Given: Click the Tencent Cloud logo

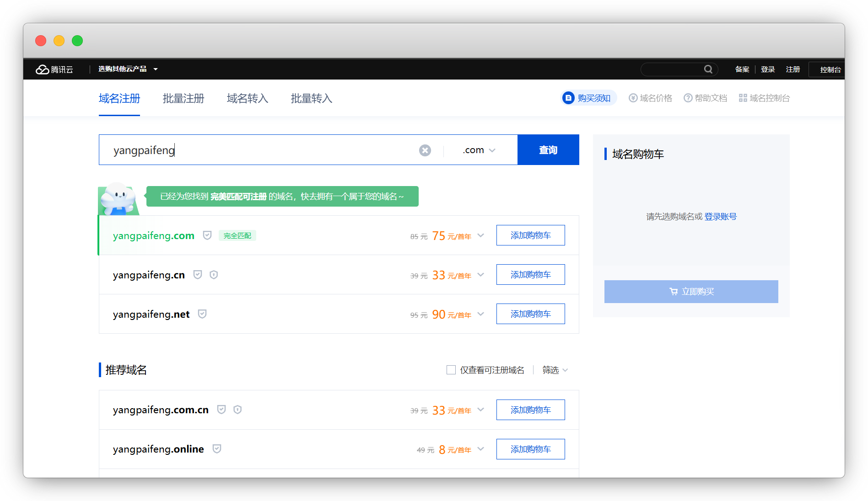Looking at the screenshot, I should (x=54, y=69).
